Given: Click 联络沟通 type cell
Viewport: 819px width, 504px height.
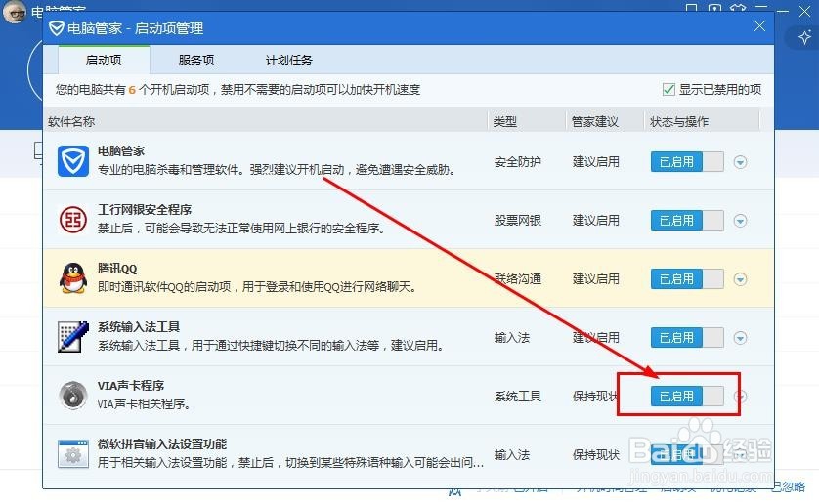Looking at the screenshot, I should pos(518,279).
